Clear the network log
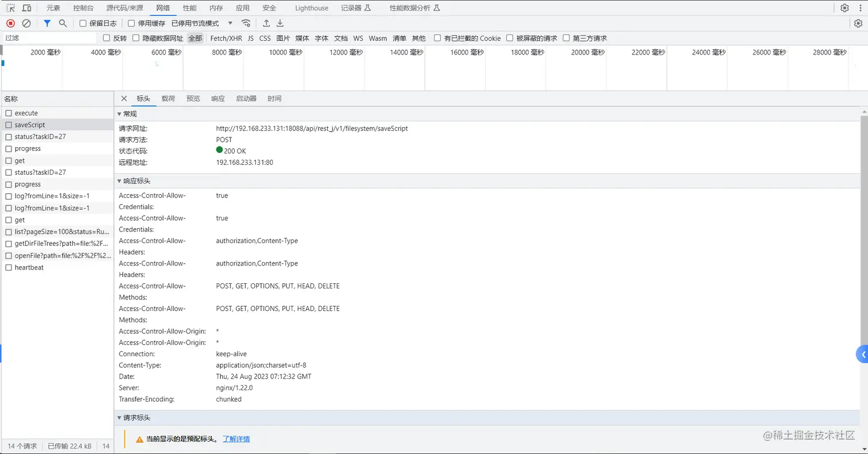This screenshot has width=868, height=454. 26,23
